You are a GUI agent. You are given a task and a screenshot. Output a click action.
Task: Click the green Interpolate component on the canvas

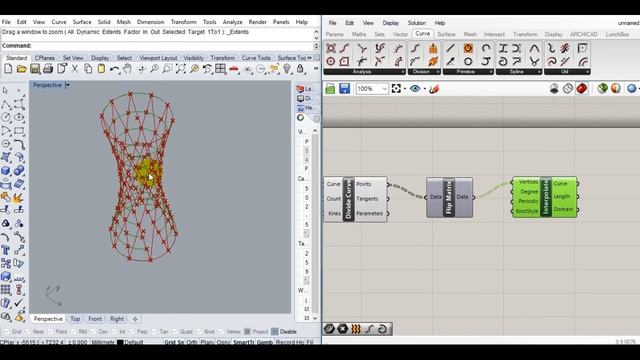coord(544,197)
